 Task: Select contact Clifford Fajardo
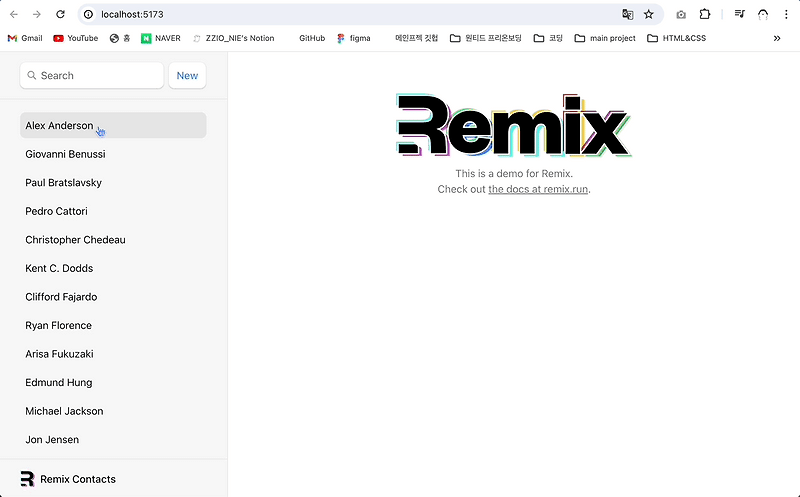click(113, 297)
